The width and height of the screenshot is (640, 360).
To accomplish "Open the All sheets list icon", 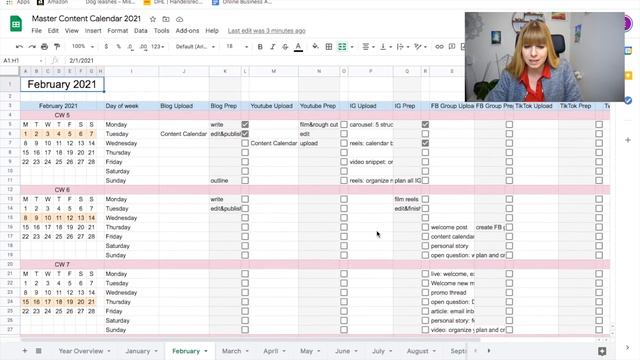I will (38, 351).
